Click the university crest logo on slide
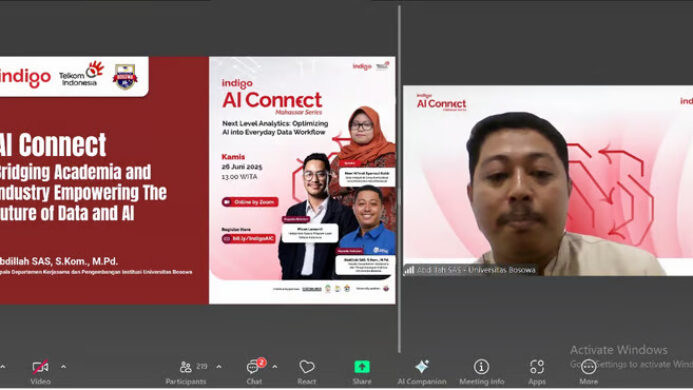The width and height of the screenshot is (693, 390). (x=125, y=76)
